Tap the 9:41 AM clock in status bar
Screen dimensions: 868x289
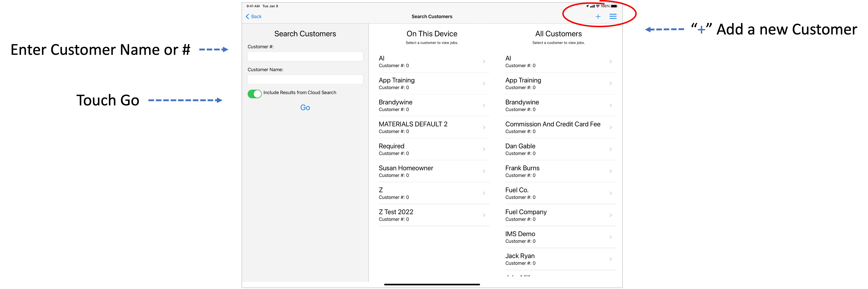click(253, 6)
